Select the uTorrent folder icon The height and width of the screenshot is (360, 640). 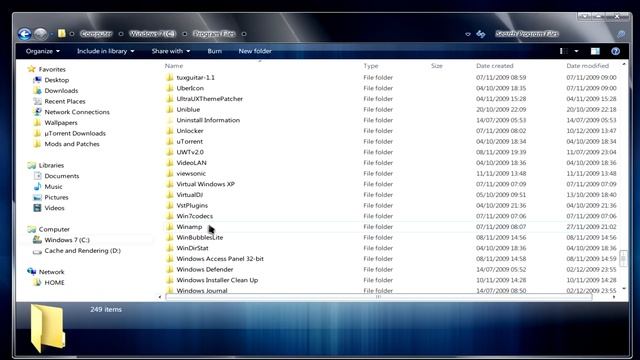(x=170, y=141)
